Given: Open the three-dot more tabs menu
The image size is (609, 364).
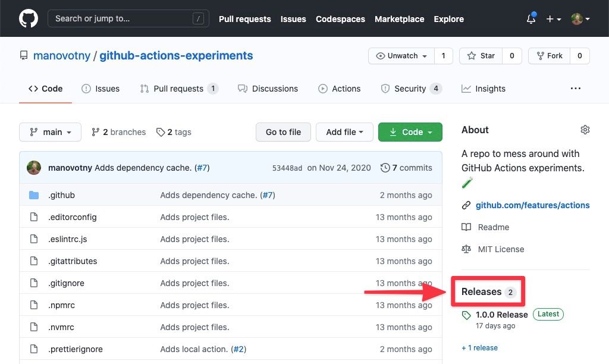Looking at the screenshot, I should (x=575, y=89).
